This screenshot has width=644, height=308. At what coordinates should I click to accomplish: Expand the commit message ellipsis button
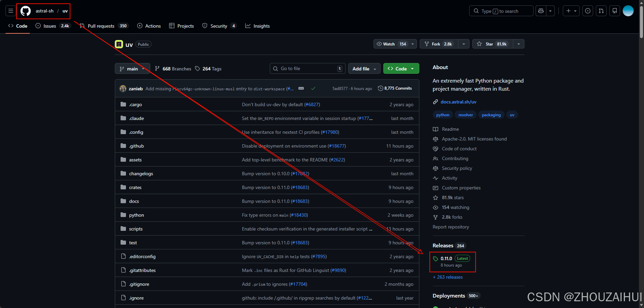(x=301, y=88)
